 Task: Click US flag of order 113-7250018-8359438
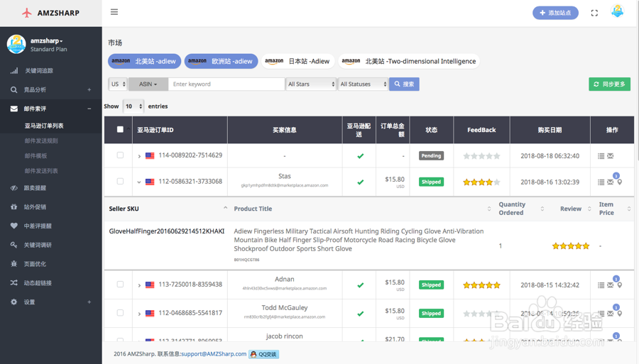(x=150, y=285)
